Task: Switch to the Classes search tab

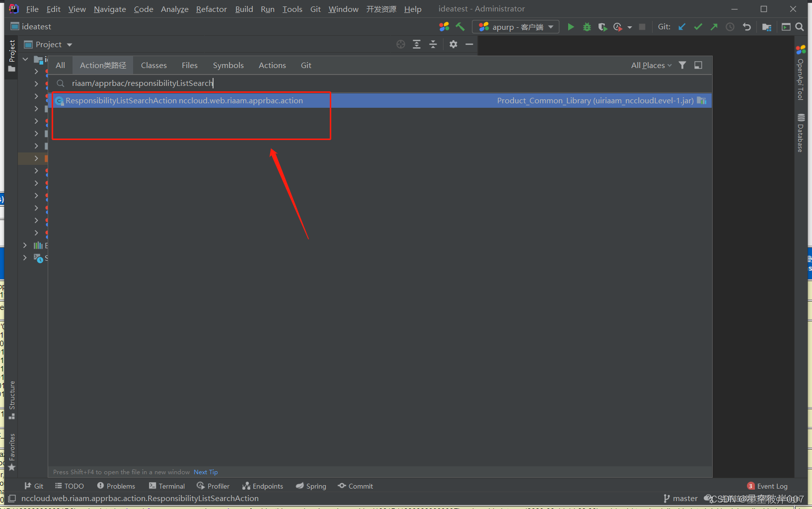Action: 153,65
